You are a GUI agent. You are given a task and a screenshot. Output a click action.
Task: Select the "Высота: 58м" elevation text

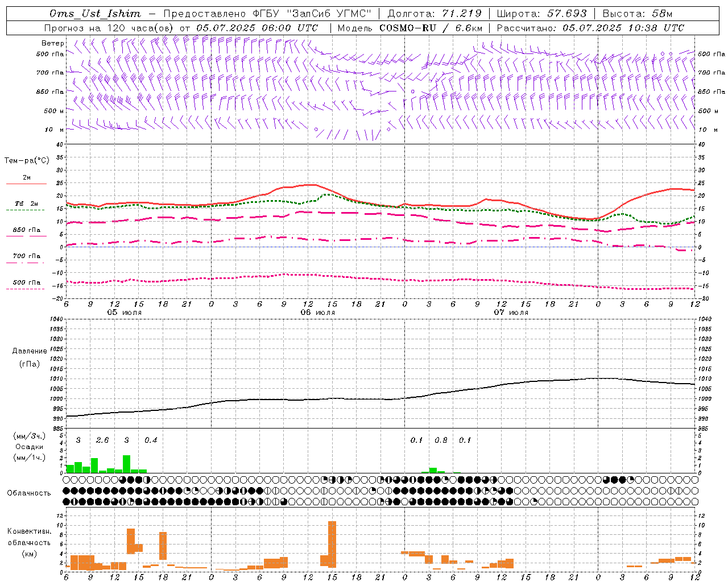point(637,14)
